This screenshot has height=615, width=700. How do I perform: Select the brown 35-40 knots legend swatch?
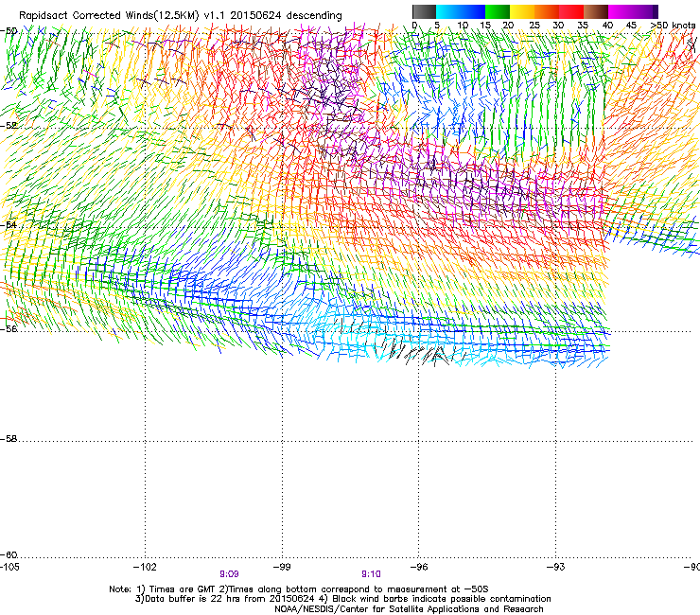click(x=596, y=11)
